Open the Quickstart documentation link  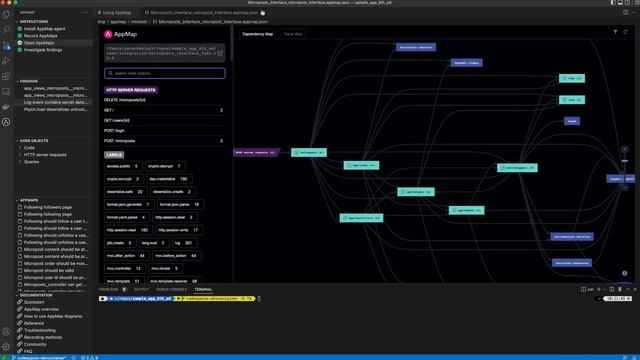tap(34, 302)
